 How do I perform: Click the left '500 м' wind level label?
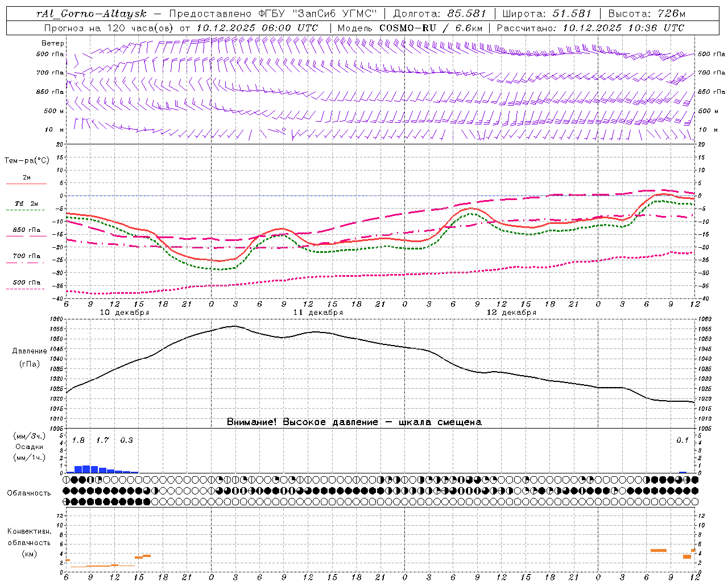tap(54, 111)
